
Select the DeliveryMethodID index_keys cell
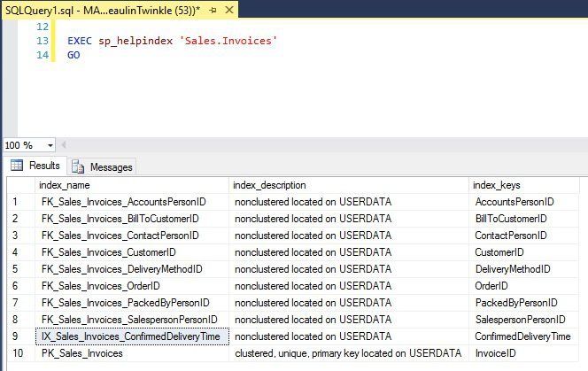point(524,269)
